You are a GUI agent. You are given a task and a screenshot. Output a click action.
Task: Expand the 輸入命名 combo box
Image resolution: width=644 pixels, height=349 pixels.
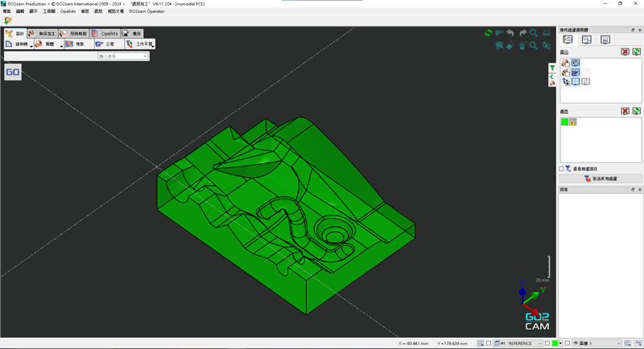click(145, 57)
